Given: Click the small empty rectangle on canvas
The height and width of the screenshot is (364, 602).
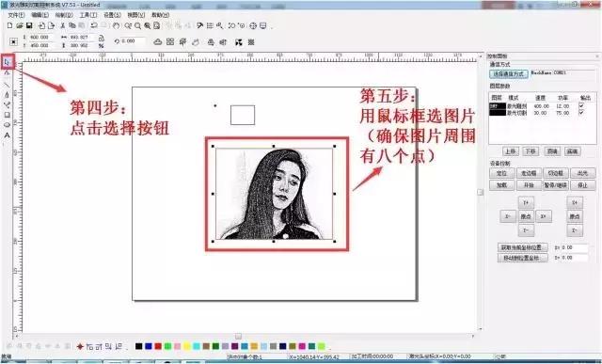Looking at the screenshot, I should pos(243,115).
